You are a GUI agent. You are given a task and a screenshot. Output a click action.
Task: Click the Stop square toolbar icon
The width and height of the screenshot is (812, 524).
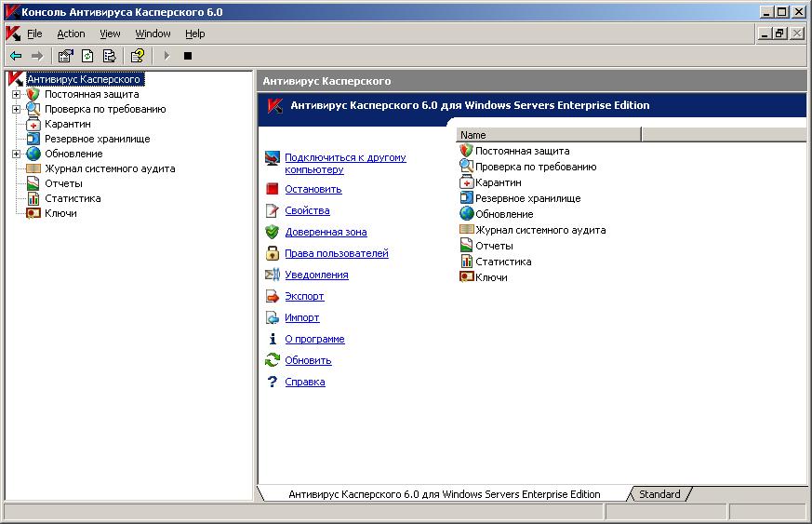188,56
